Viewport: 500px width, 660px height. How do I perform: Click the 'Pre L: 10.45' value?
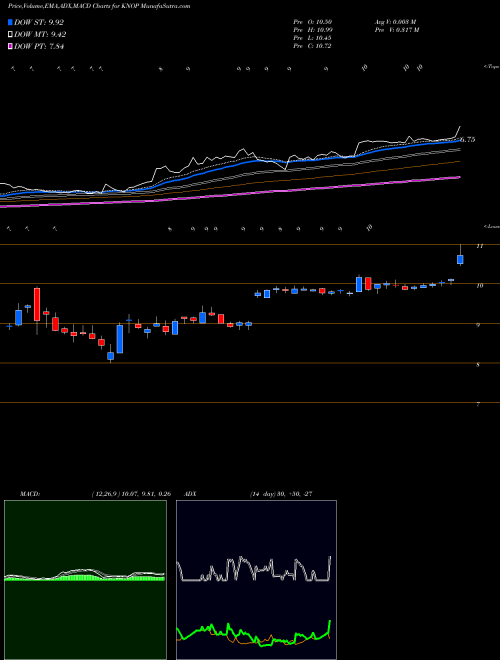tap(313, 38)
